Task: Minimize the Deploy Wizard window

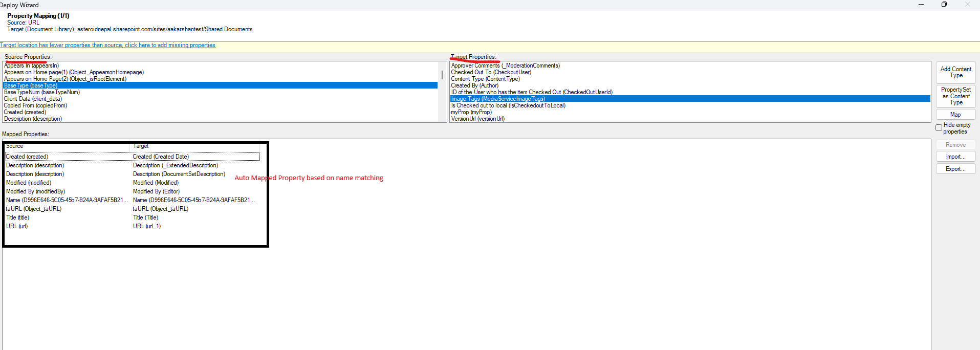Action: point(921,5)
